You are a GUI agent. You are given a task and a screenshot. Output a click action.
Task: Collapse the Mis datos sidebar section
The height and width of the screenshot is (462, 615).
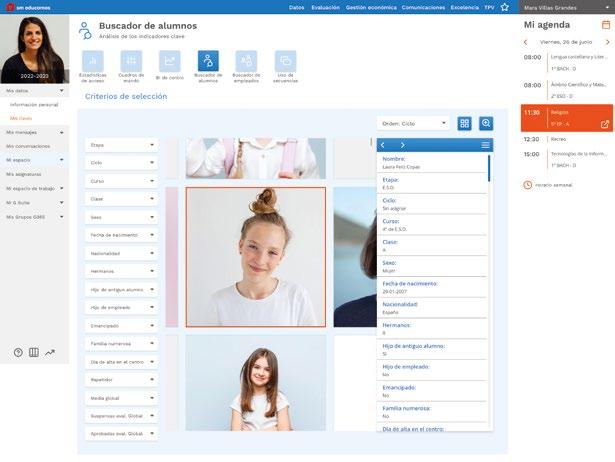[x=35, y=91]
